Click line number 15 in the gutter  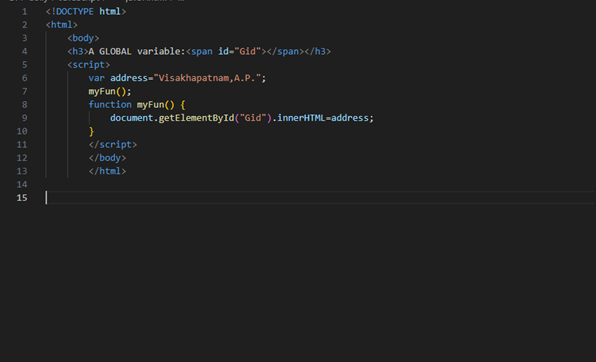coord(22,198)
